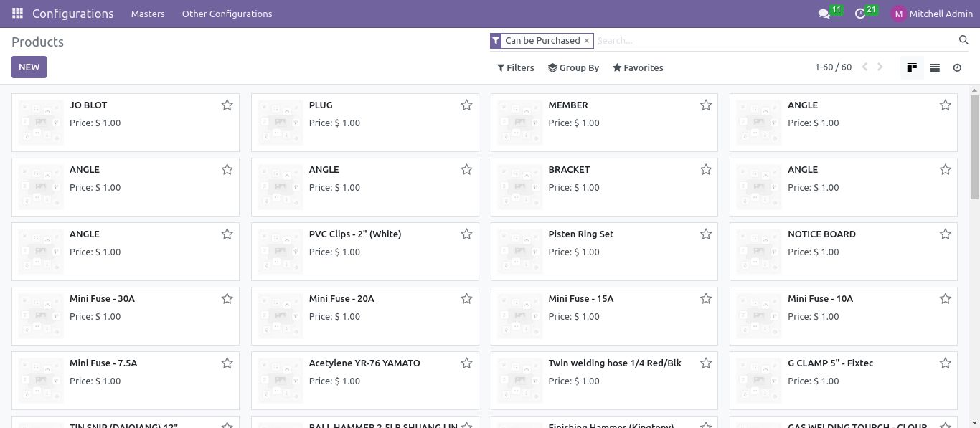
Task: Select "PVC Clips - 2" (White)" product name
Action: pyautogui.click(x=355, y=234)
